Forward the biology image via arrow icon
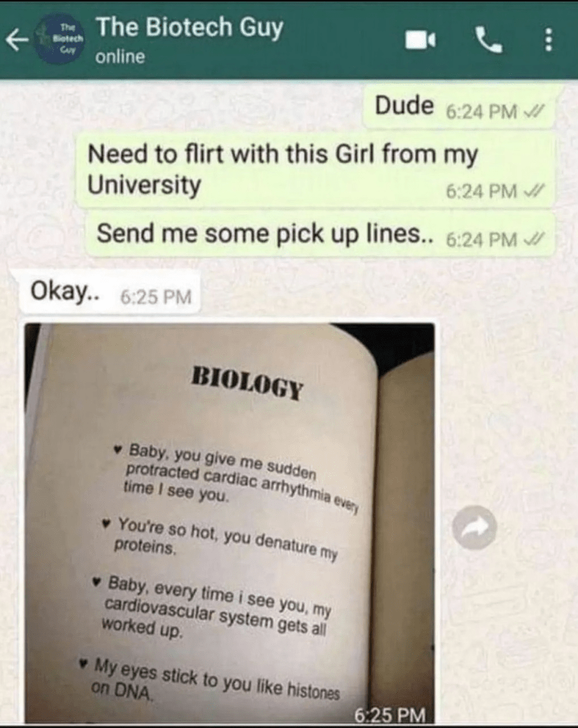 475,527
